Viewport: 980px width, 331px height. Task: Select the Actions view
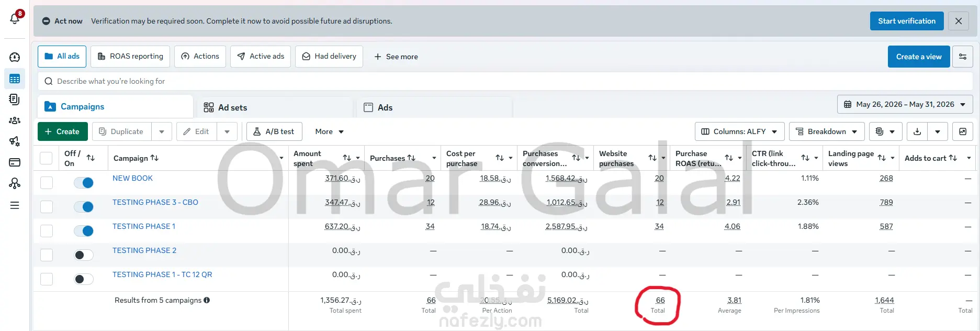[200, 57]
